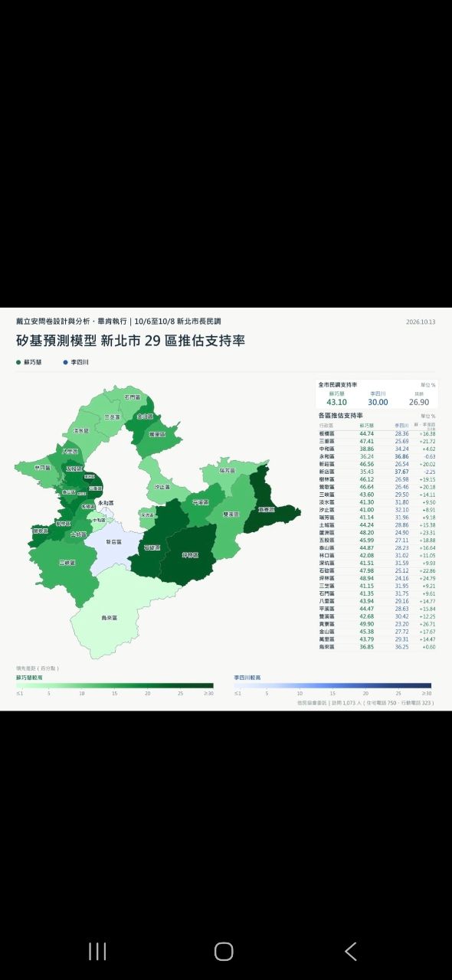
Task: Click 三峽區 label on the map
Action: 67,563
